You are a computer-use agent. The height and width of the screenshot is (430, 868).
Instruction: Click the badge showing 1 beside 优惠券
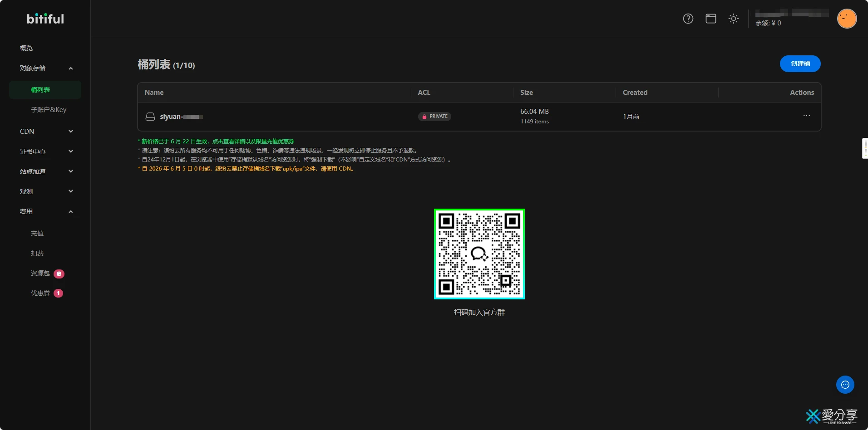click(x=59, y=293)
